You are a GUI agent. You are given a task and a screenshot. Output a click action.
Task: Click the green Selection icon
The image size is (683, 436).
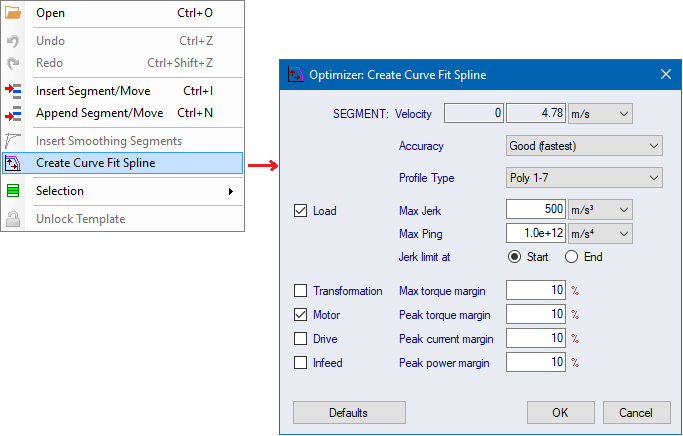coord(13,191)
